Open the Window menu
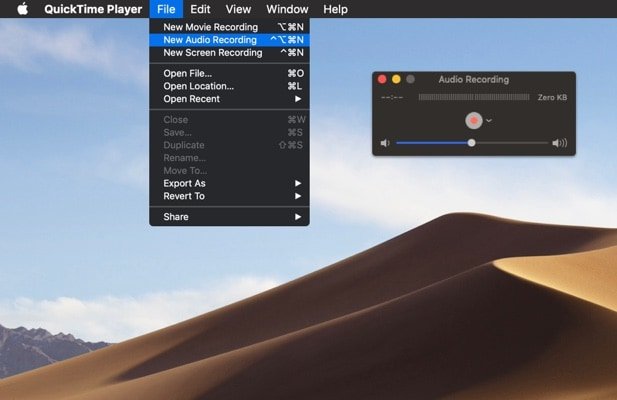 click(287, 9)
